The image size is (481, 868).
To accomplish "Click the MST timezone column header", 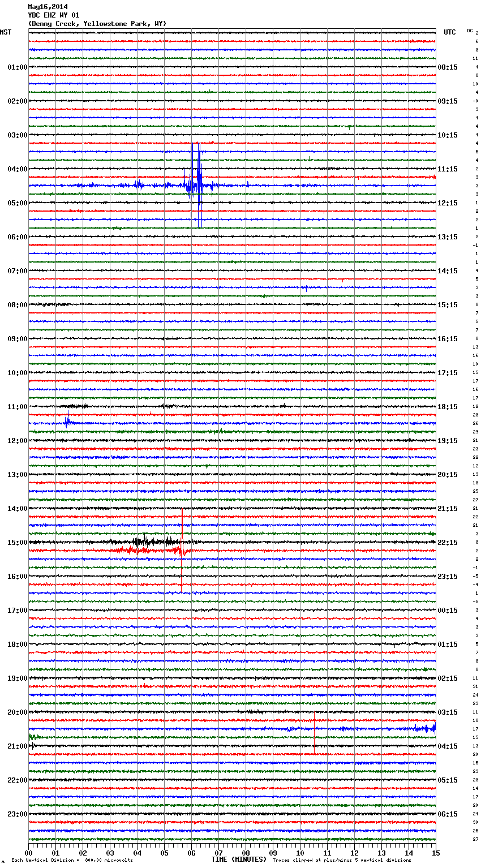I will pos(6,32).
